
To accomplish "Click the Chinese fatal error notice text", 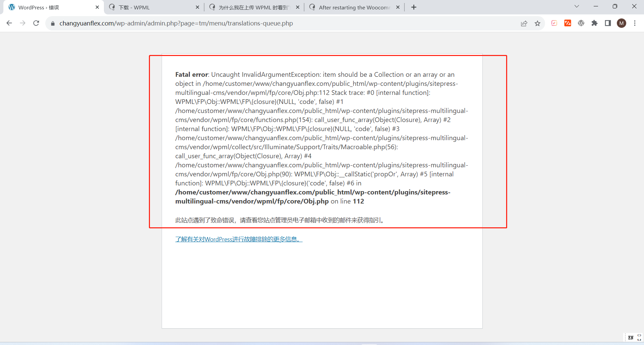I will coord(280,220).
